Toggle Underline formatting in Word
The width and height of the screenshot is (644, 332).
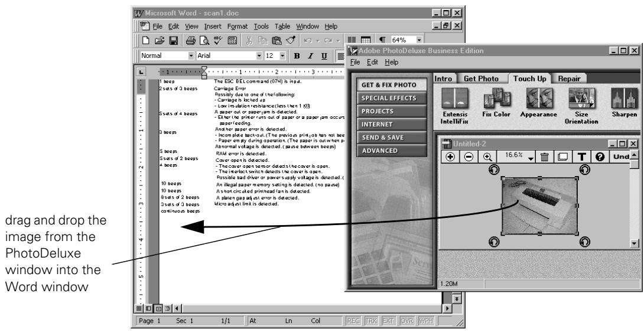[x=324, y=56]
